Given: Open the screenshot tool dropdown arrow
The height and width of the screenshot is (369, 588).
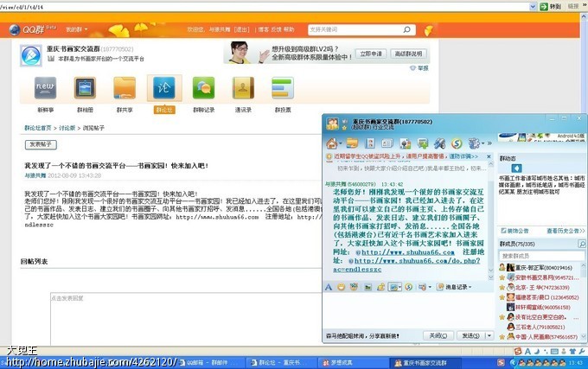Looking at the screenshot, I should (400, 287).
